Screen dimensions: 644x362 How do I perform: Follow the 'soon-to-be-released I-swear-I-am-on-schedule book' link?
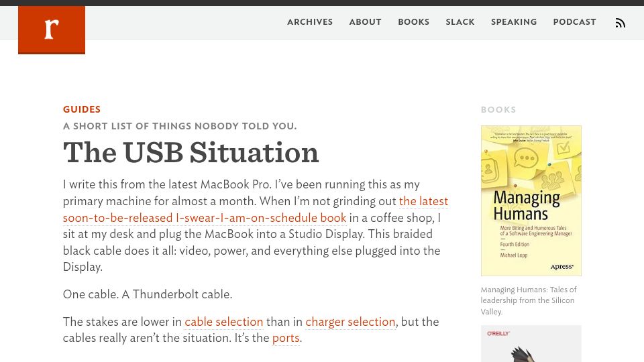point(205,218)
